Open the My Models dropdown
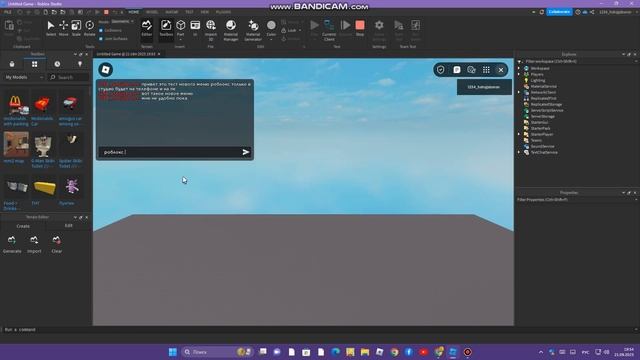 [x=24, y=77]
